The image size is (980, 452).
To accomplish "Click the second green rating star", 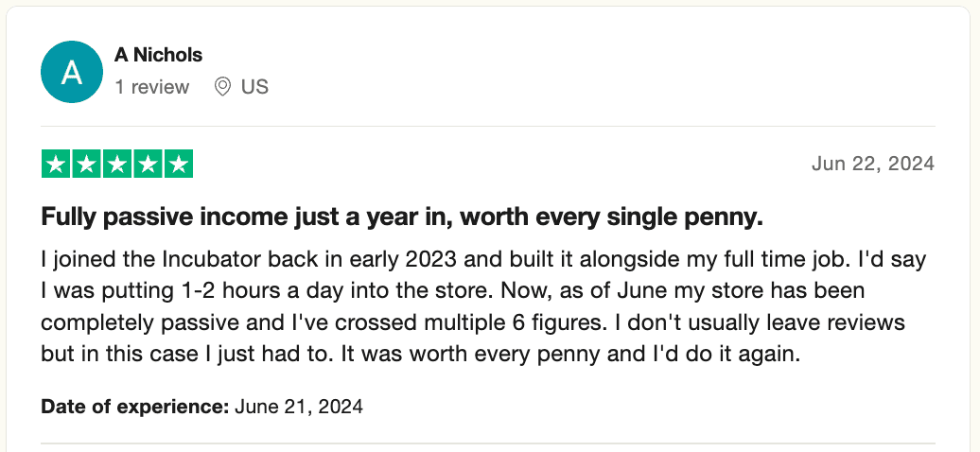I will tap(87, 164).
